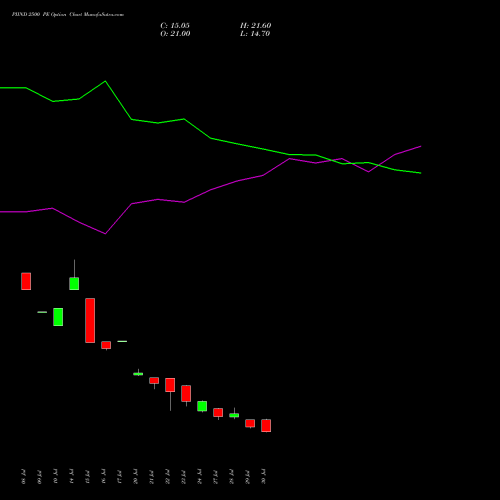Click the high price value H: 21.60
Screen dimensions: 500x500
256,26
